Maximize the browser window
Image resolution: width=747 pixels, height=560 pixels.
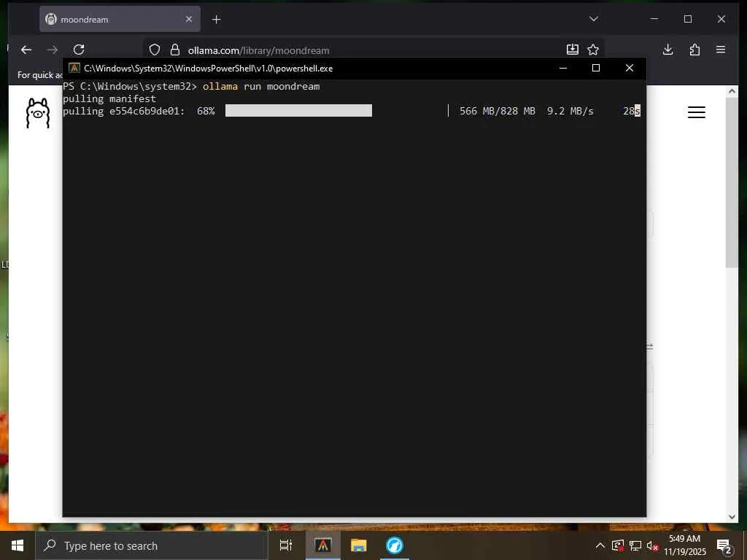click(688, 19)
